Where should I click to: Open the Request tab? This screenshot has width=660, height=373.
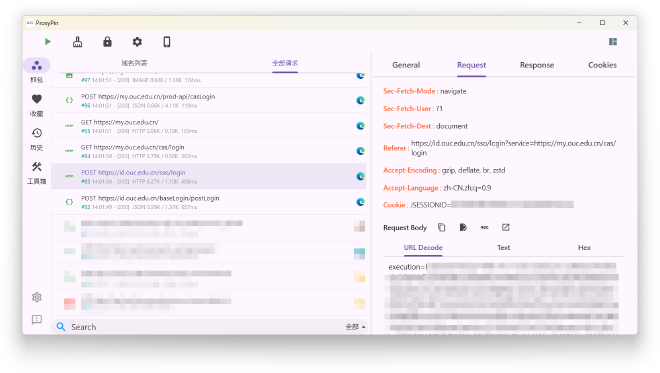click(x=471, y=65)
